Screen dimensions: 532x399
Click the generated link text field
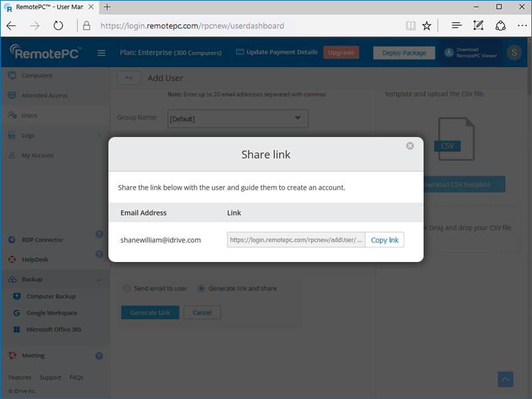[x=296, y=240]
